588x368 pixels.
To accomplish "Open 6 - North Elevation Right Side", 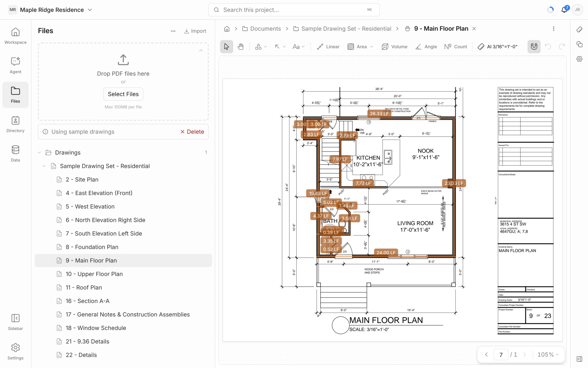I will point(123,220).
